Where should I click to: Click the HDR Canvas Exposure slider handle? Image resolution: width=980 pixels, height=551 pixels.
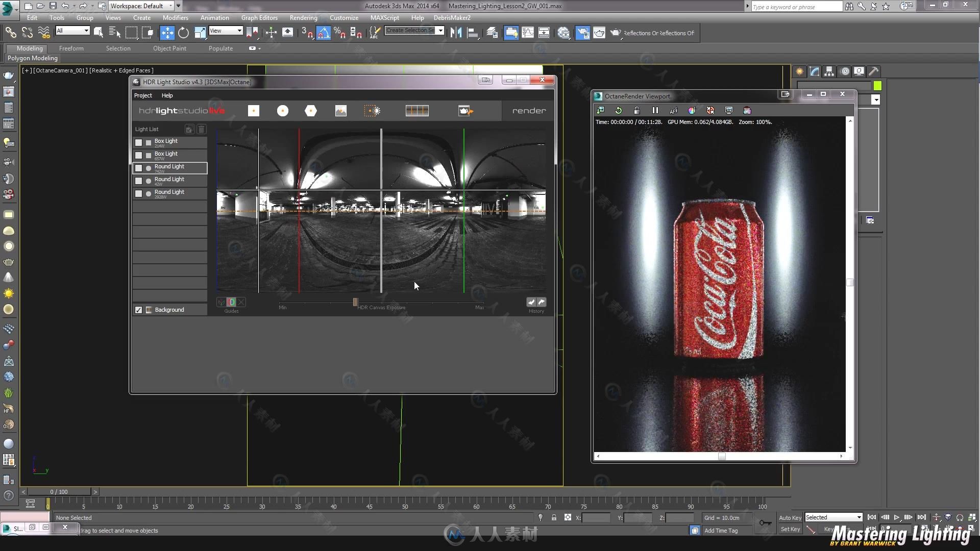[x=355, y=302]
